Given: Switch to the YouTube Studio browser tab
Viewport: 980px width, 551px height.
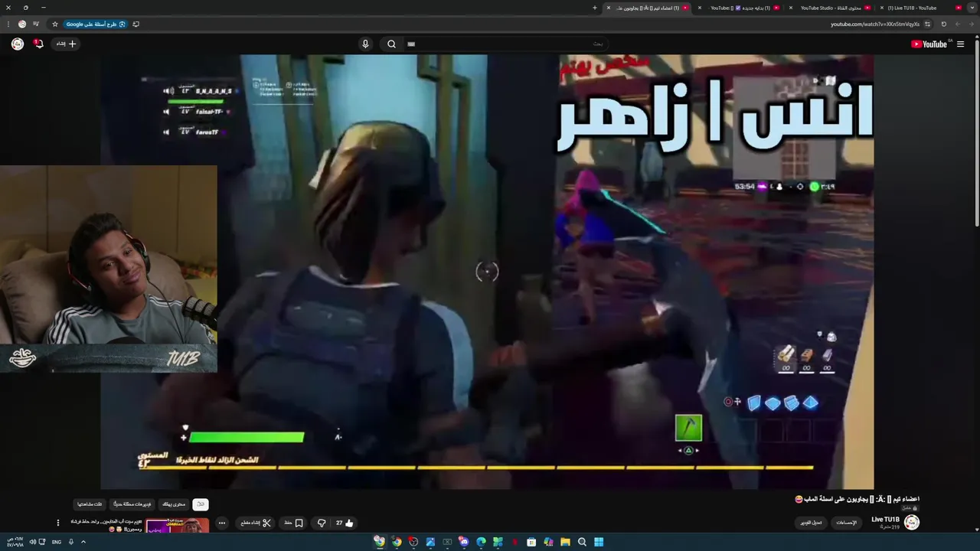Looking at the screenshot, I should pyautogui.click(x=831, y=8).
